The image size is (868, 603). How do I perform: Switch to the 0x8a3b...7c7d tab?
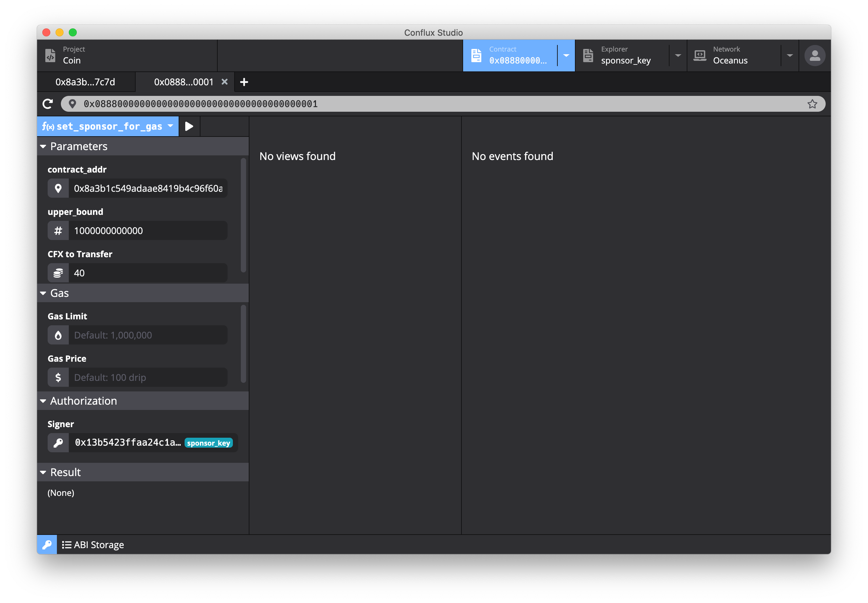[85, 82]
